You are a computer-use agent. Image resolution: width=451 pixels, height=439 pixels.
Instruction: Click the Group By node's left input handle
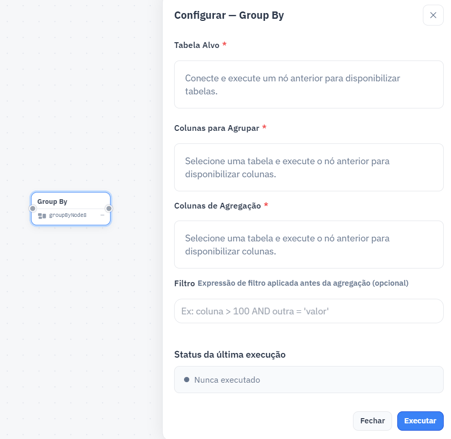point(32,209)
